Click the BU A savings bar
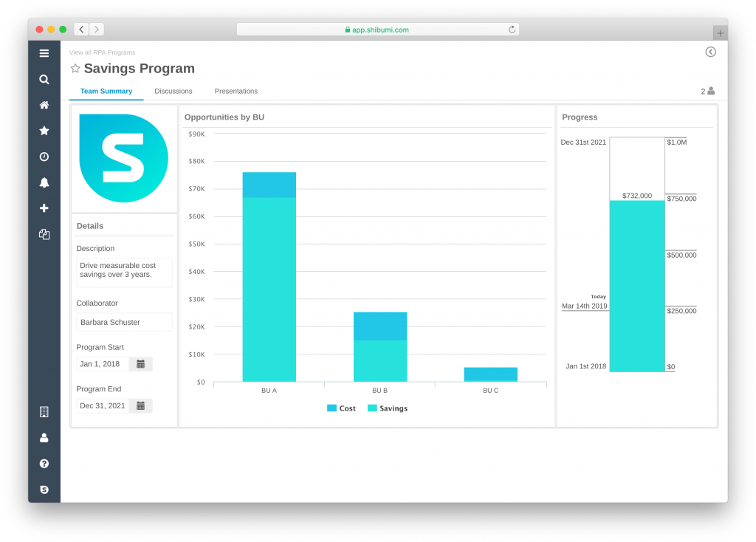 pos(269,288)
